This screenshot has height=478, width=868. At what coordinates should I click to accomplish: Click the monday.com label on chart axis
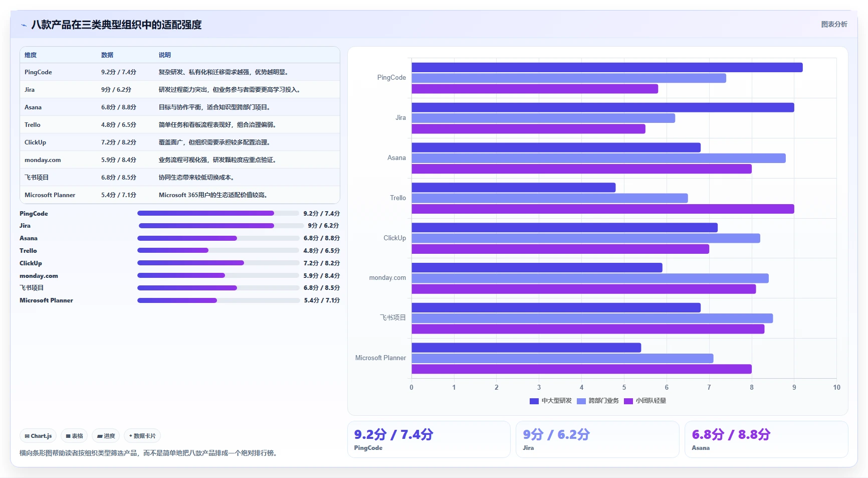point(387,278)
